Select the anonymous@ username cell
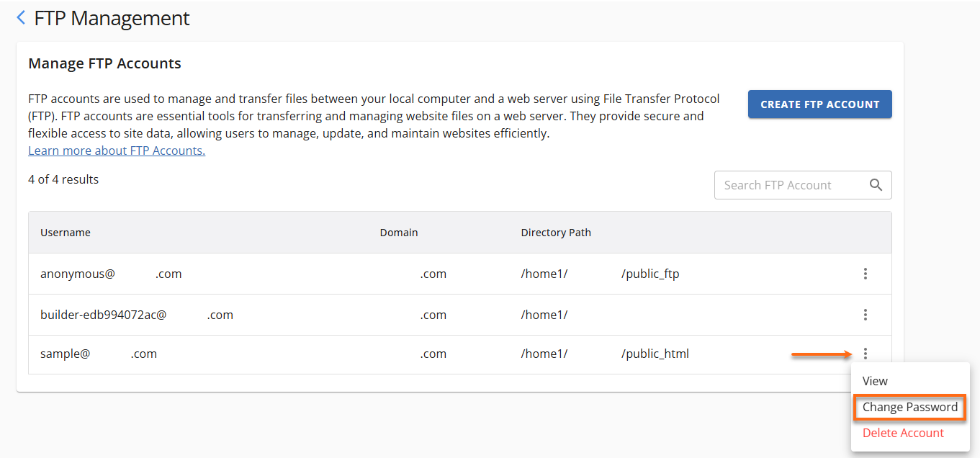 [111, 274]
